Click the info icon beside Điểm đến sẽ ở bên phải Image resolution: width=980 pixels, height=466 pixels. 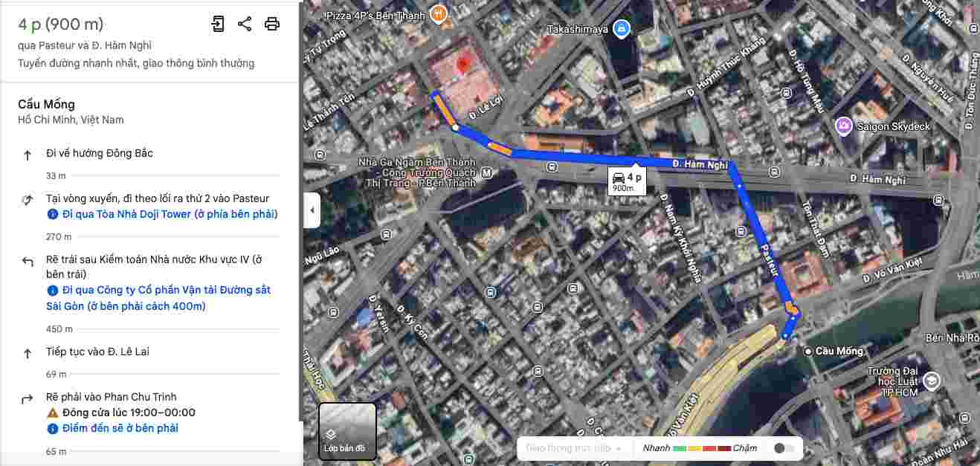(x=52, y=429)
